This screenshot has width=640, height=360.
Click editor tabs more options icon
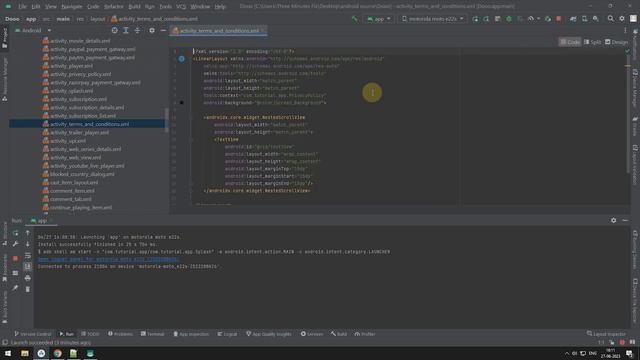(625, 31)
